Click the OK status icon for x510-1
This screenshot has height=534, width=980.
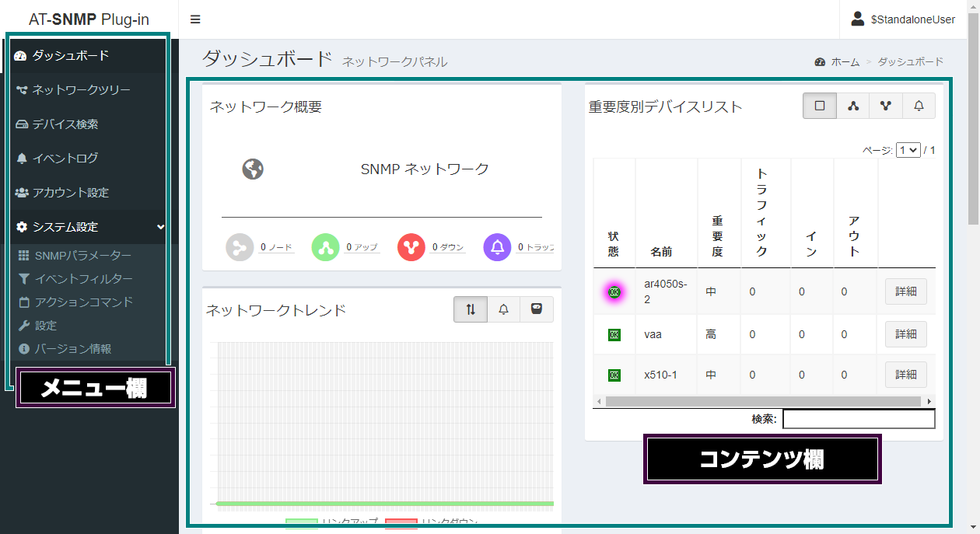coord(614,375)
